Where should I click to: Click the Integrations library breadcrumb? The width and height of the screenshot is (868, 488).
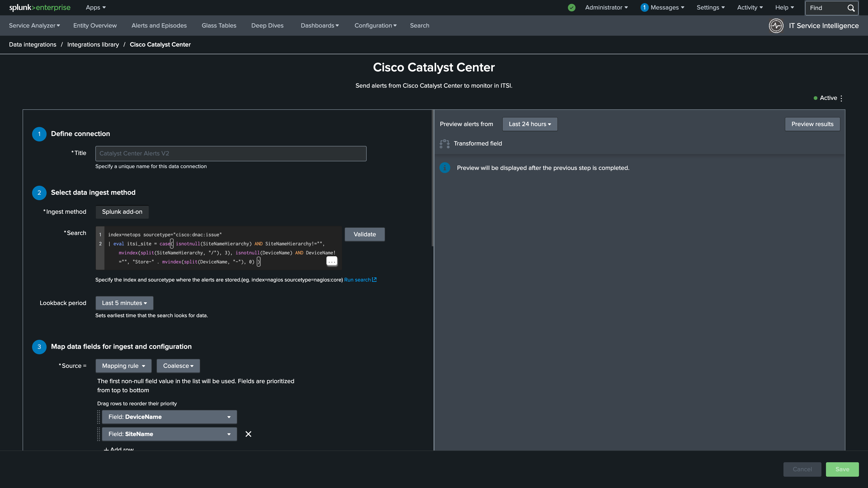coord(93,45)
